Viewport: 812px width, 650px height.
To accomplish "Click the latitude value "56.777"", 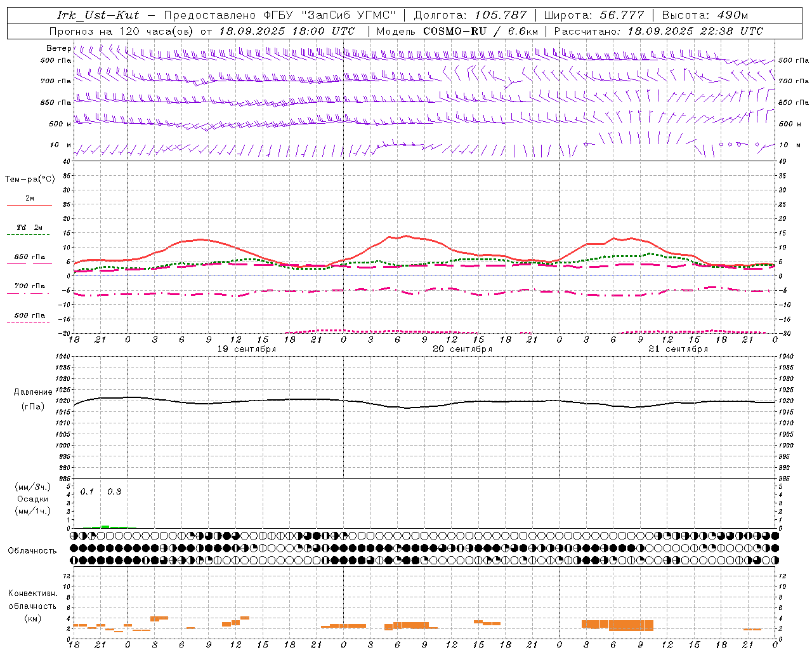I will coord(622,15).
